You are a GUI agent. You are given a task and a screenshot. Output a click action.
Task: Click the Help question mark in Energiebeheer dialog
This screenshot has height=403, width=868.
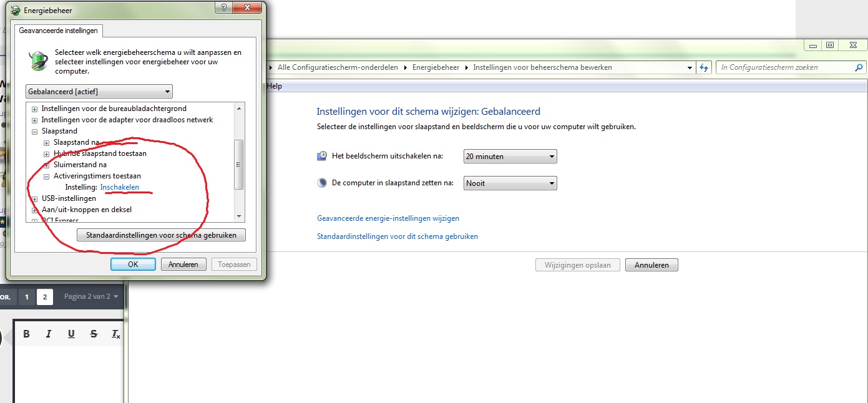pyautogui.click(x=224, y=8)
